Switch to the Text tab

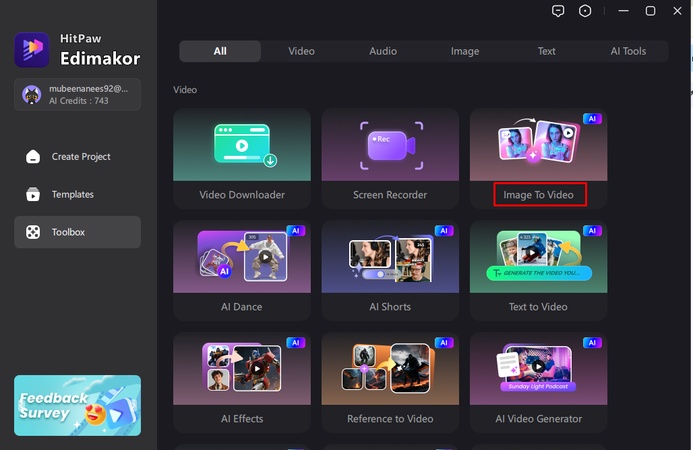(547, 51)
